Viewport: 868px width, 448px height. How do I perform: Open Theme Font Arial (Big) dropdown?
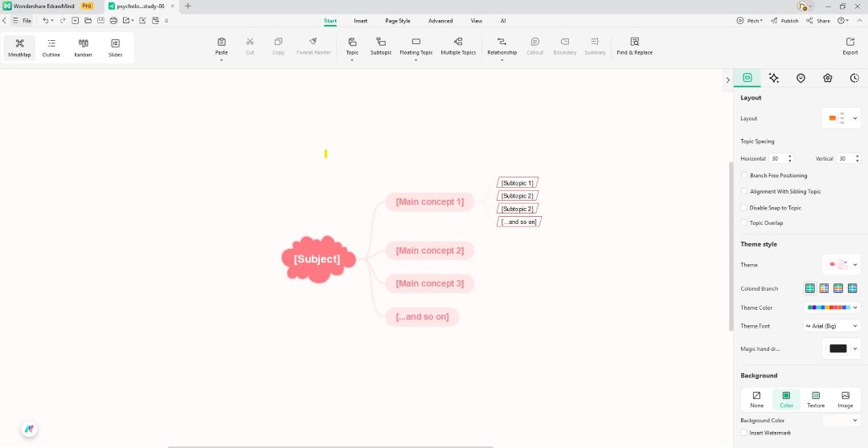tap(832, 326)
